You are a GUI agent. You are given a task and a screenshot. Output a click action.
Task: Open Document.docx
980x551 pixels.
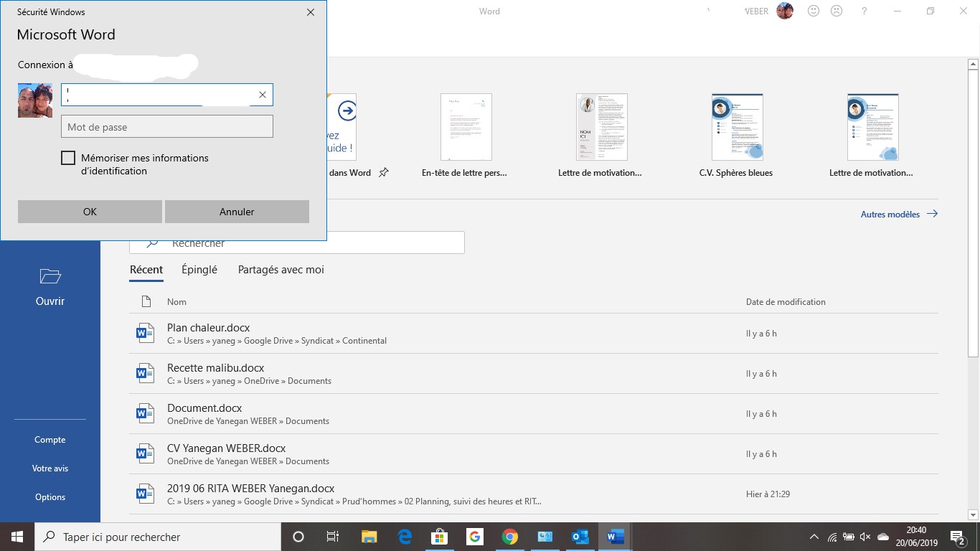tap(534, 414)
